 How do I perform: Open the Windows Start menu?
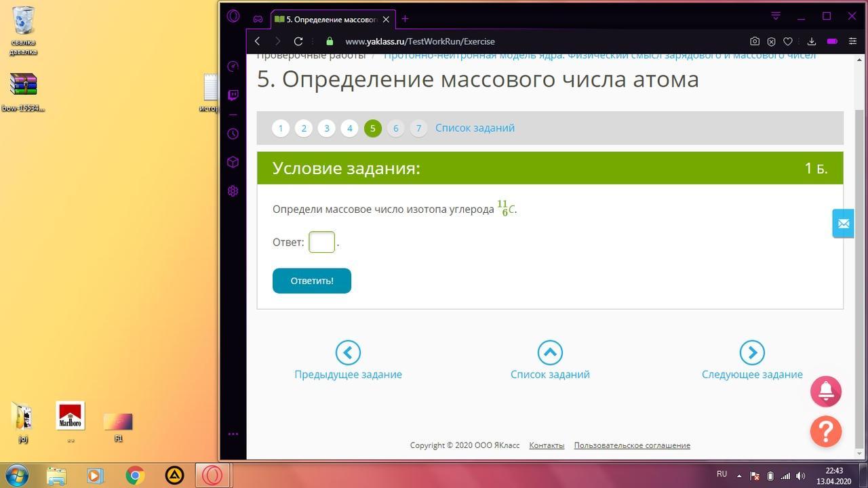[16, 475]
